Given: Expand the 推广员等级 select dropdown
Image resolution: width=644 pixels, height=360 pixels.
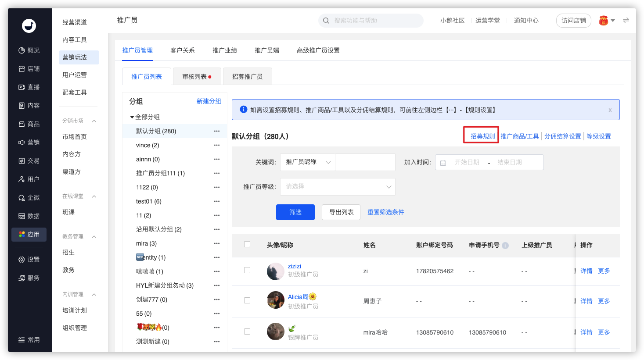Looking at the screenshot, I should coord(338,187).
